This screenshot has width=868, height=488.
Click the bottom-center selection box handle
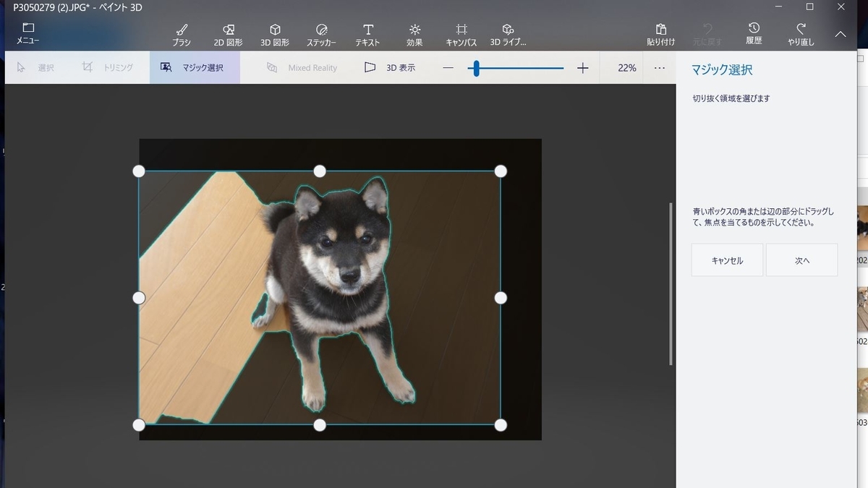coord(320,425)
